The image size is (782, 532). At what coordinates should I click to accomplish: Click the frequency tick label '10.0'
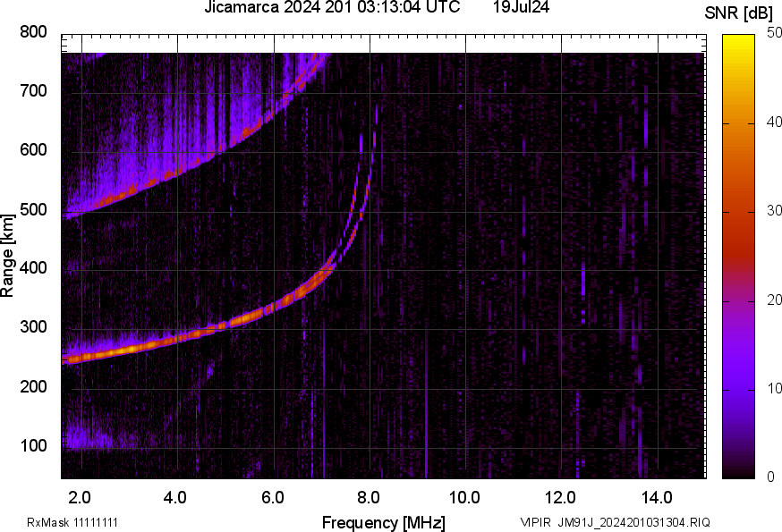tap(464, 498)
